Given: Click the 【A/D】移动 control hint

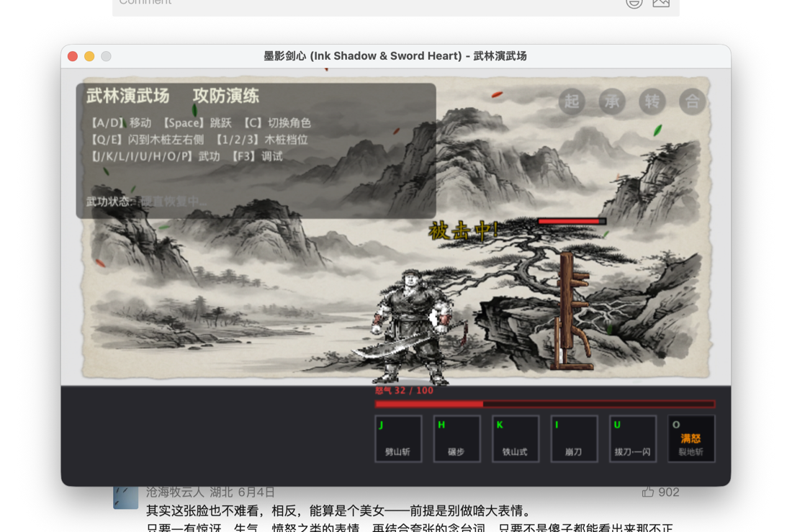Looking at the screenshot, I should point(120,123).
